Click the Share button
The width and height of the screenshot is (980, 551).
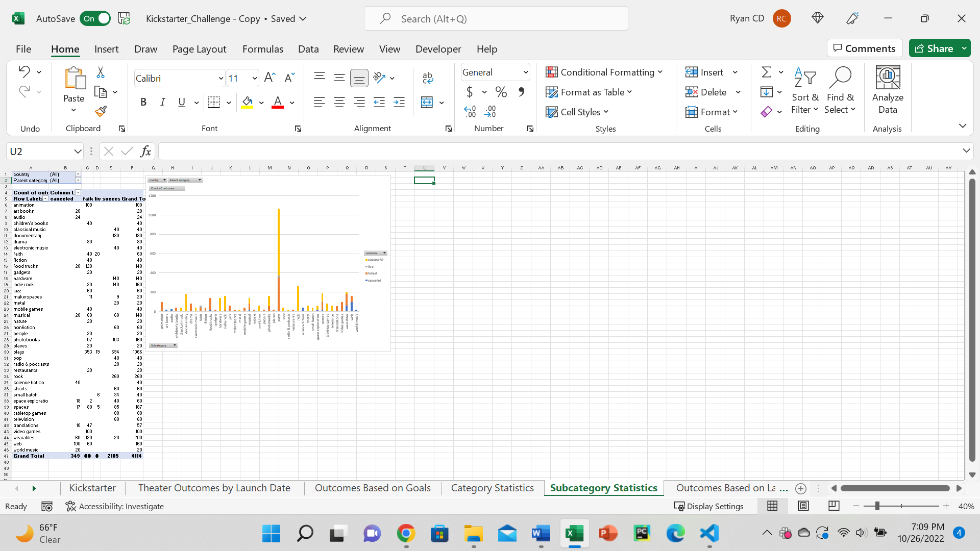pyautogui.click(x=937, y=48)
